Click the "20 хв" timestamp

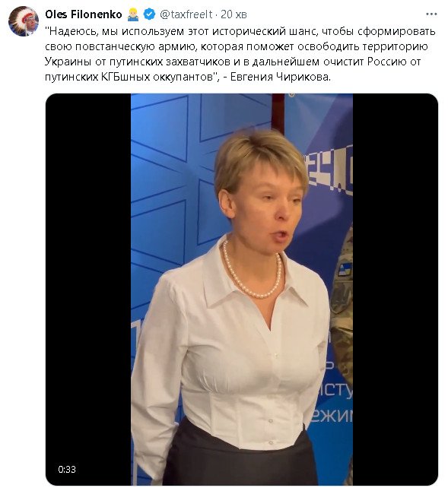pyautogui.click(x=234, y=14)
